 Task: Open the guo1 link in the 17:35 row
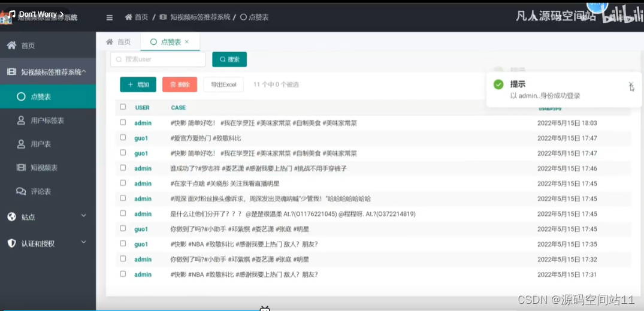click(x=141, y=244)
